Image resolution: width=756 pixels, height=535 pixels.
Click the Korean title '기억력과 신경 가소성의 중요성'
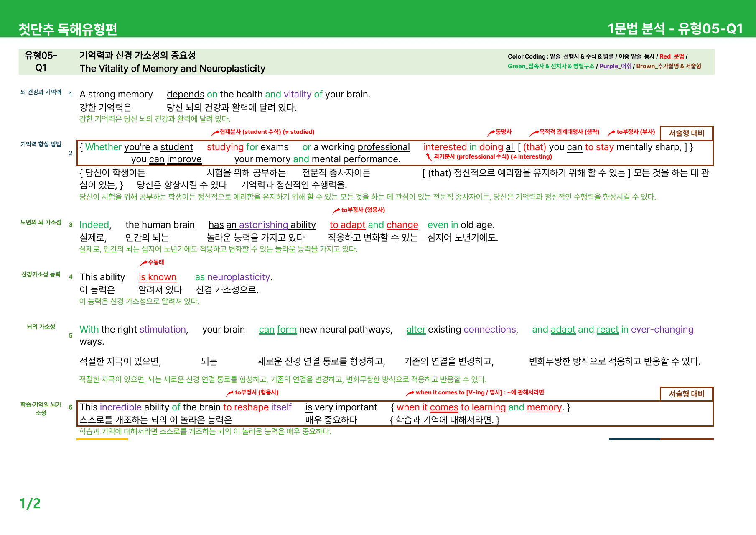point(137,55)
